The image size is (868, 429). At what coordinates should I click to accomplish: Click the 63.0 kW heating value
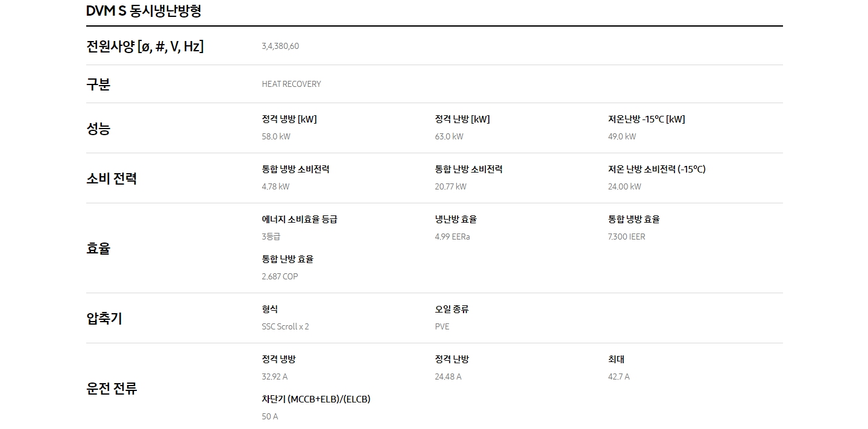pos(449,136)
